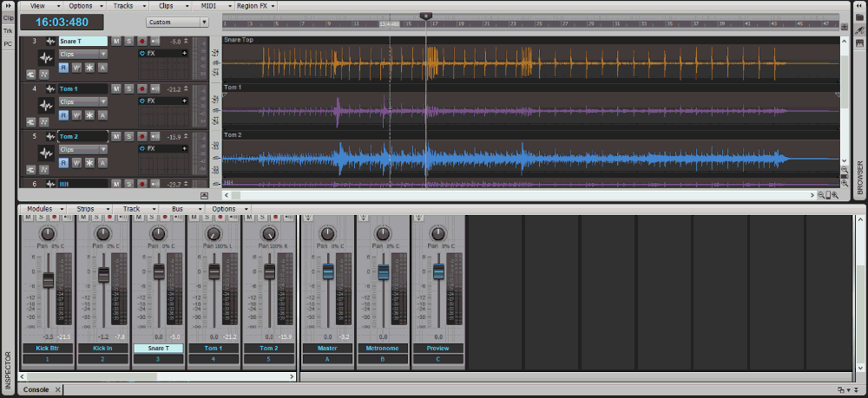Viewport: 868px width, 398px height.
Task: Click the vertical zoom in magnifier
Action: pyautogui.click(x=845, y=182)
